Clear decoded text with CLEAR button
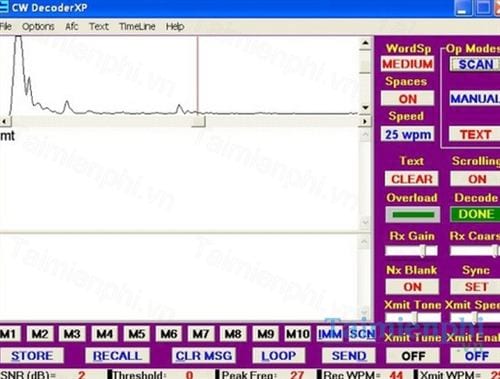Image resolution: width=500 pixels, height=379 pixels. coord(412,179)
